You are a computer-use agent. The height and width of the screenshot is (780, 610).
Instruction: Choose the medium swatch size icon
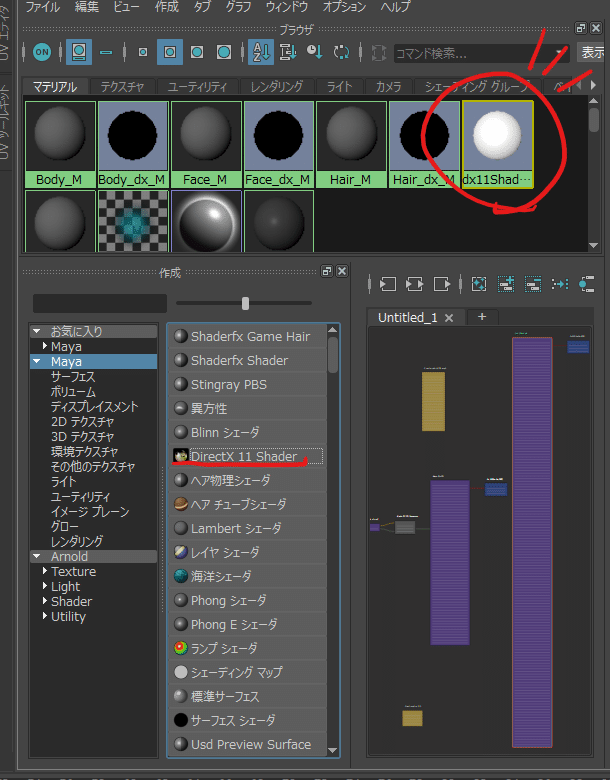pos(170,52)
